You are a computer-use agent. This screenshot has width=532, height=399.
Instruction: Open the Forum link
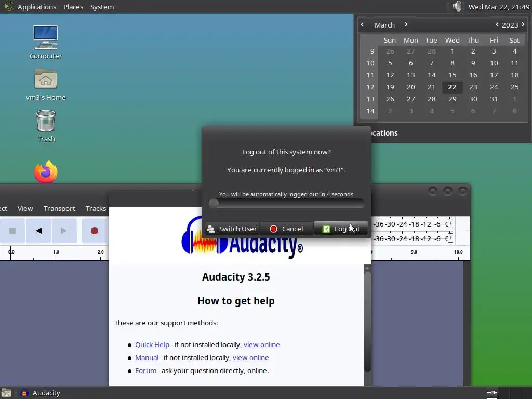point(145,370)
